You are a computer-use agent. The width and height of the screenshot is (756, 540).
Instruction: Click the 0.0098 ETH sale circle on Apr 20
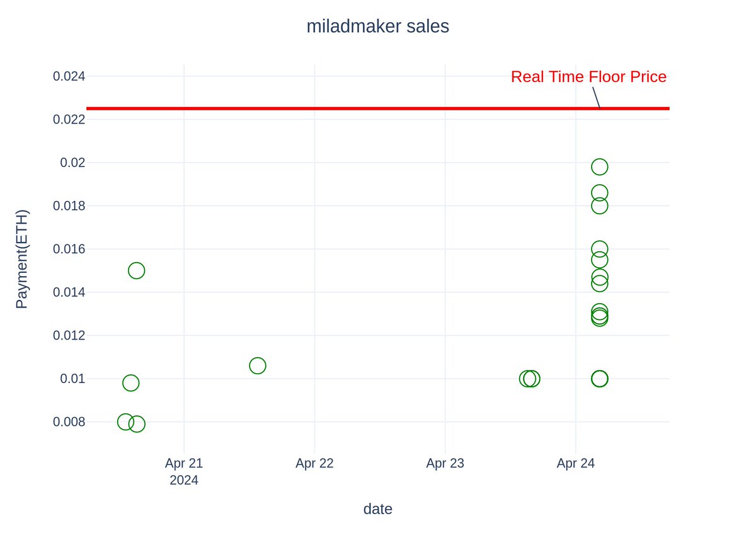[131, 382]
